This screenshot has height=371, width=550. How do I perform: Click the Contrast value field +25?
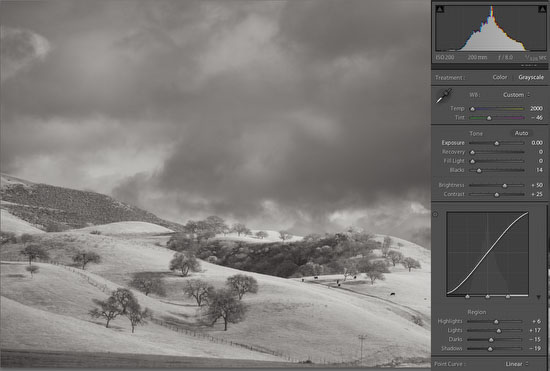(537, 194)
